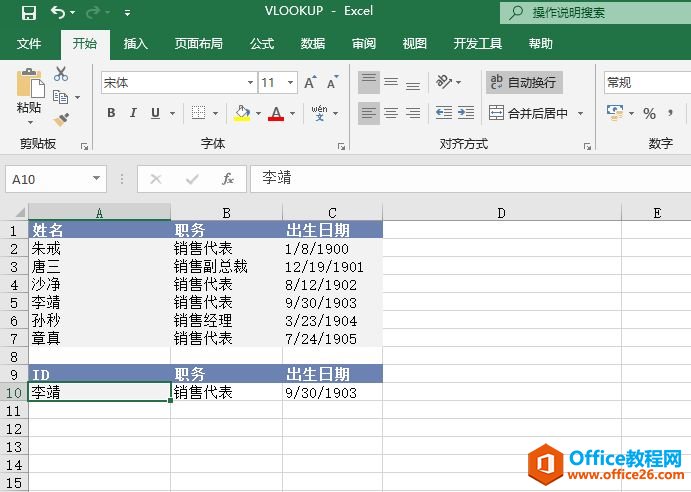The width and height of the screenshot is (691, 492).
Task: Open the Customize Quick Access Toolbar menu
Action: click(x=127, y=13)
